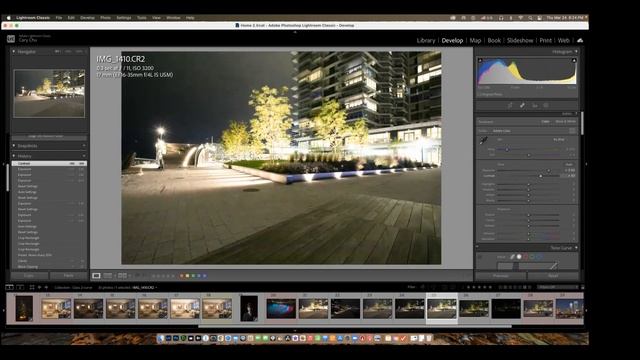Switch to the Map module

click(x=475, y=40)
